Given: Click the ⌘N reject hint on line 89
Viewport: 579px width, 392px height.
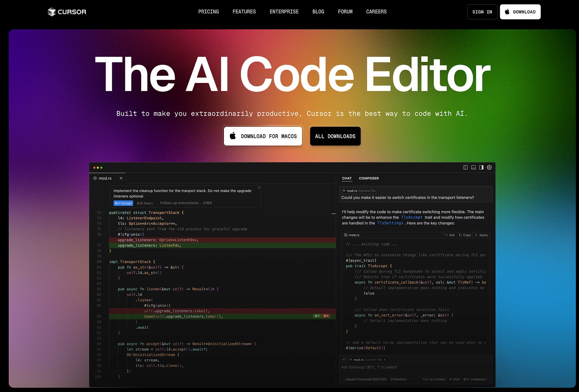Looking at the screenshot, I should (326, 316).
